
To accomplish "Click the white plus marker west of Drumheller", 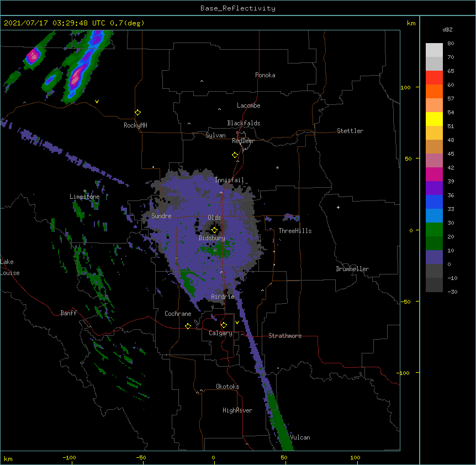I will (x=338, y=207).
